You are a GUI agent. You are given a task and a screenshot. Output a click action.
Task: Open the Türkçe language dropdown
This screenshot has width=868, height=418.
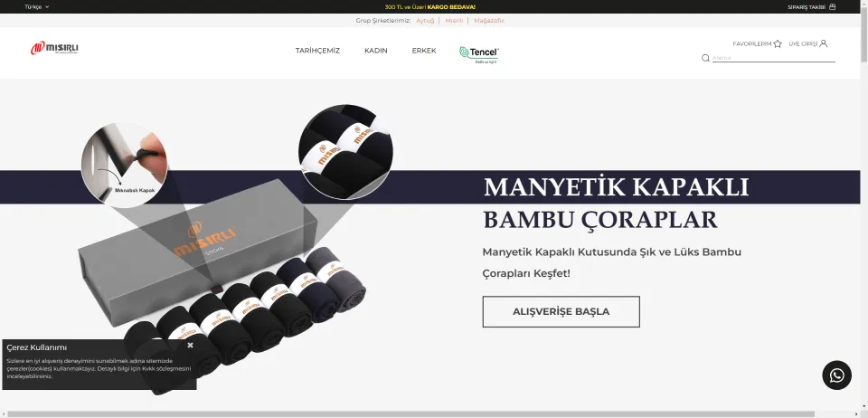click(36, 6)
